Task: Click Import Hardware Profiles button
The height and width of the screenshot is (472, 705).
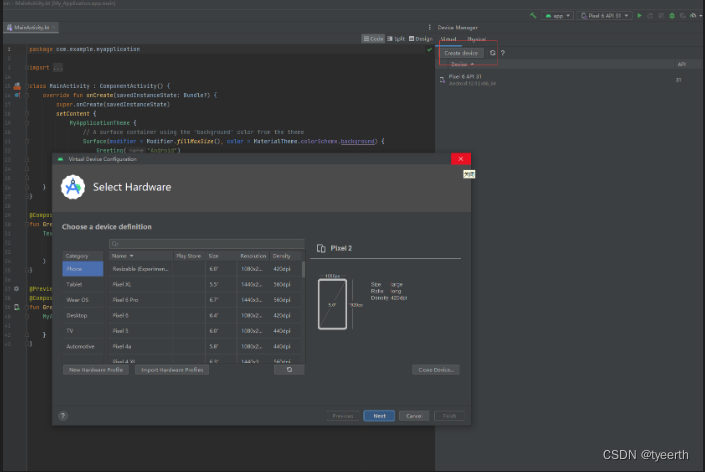Action: click(x=172, y=370)
